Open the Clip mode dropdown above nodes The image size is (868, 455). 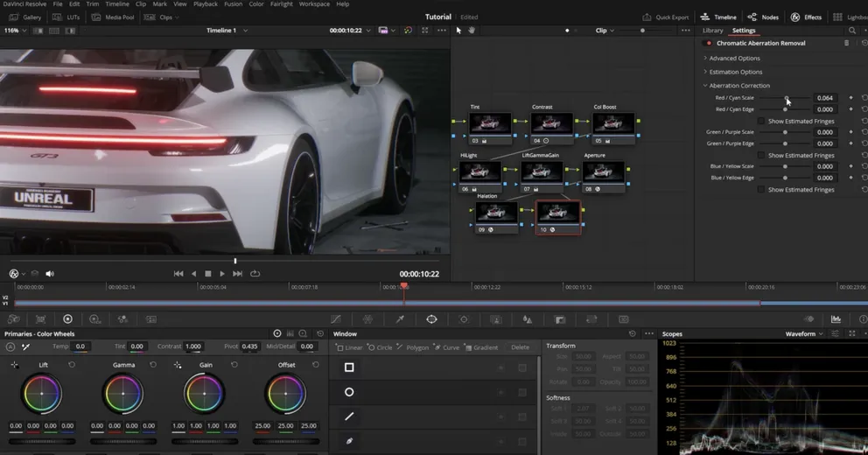tap(605, 31)
